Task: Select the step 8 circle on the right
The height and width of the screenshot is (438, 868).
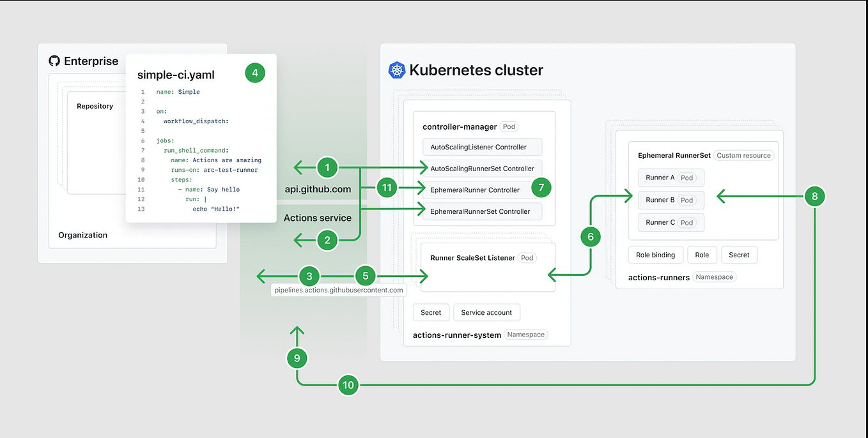Action: point(815,196)
